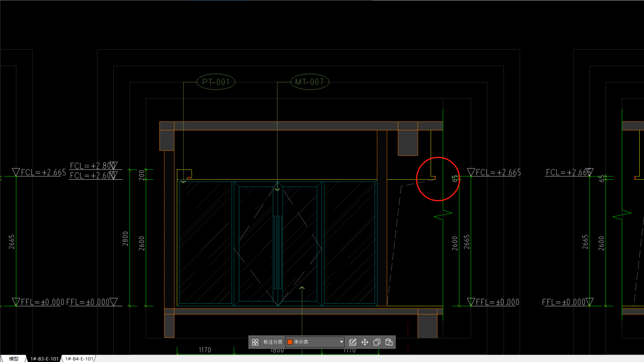The height and width of the screenshot is (362, 644).
Task: Switch to the 模型 layout tab
Action: [x=14, y=359]
